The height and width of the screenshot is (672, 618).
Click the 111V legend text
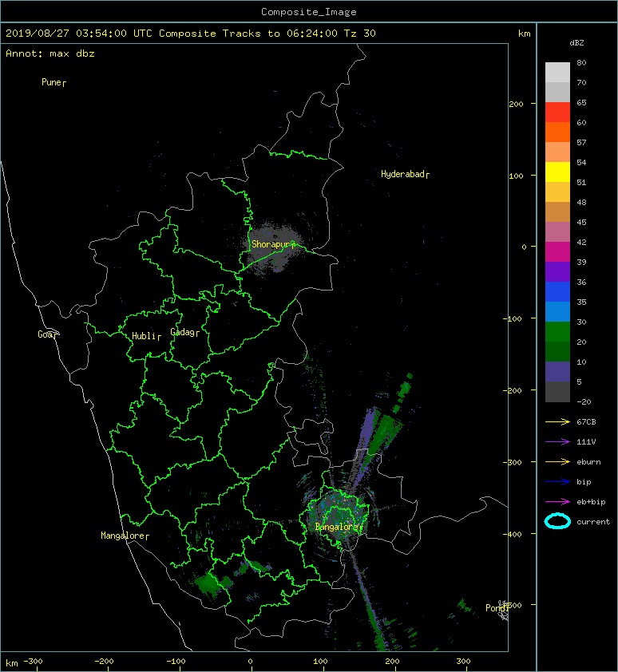click(586, 442)
